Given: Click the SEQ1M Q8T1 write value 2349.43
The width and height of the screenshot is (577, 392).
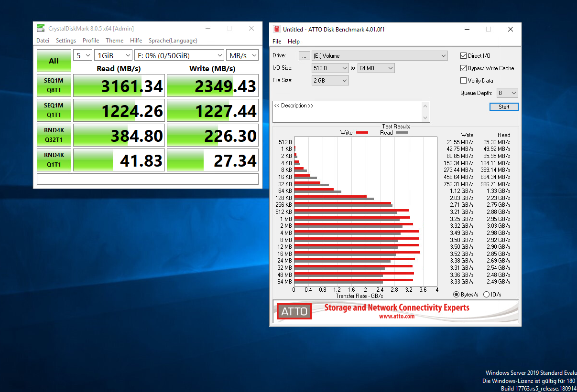Looking at the screenshot, I should (x=213, y=85).
